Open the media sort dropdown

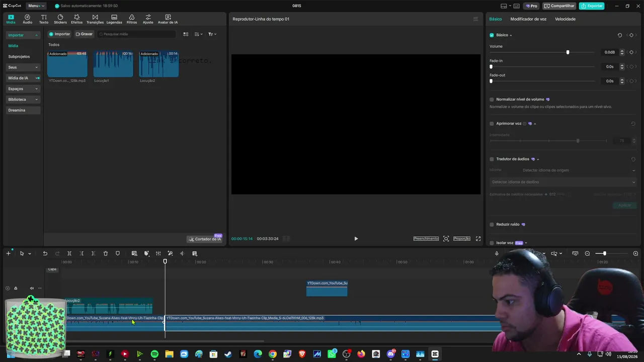[200, 34]
